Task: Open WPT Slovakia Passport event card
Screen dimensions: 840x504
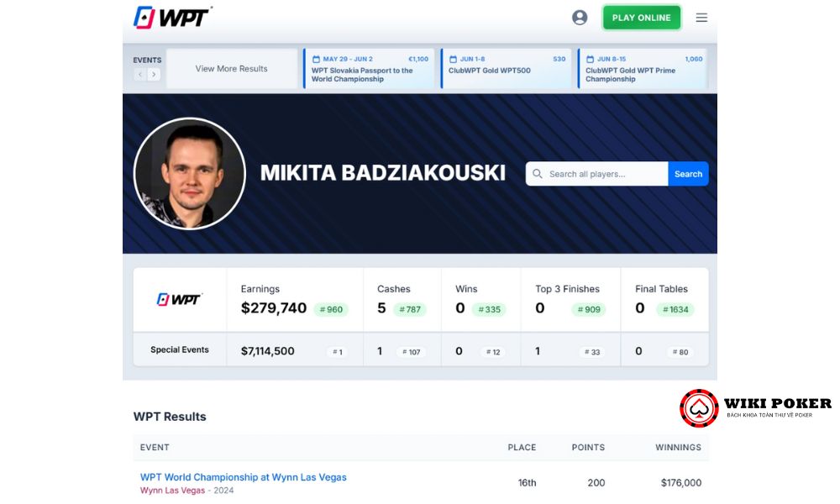Action: (369, 69)
